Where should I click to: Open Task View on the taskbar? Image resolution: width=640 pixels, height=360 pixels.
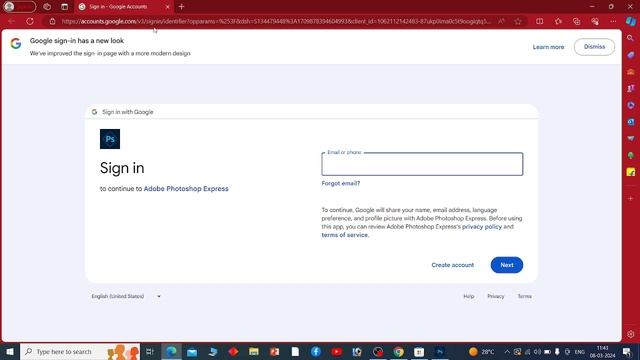(x=150, y=351)
